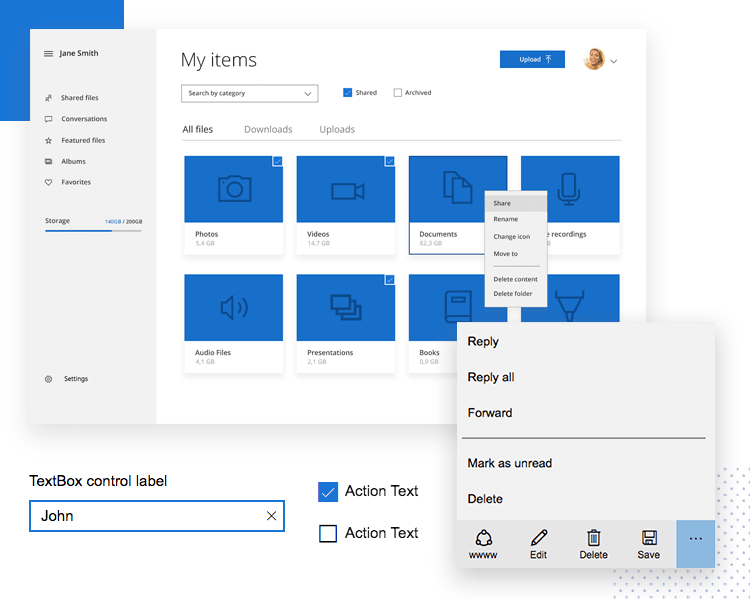Click the Jane Smith name label
The width and height of the screenshot is (750, 600).
79,53
